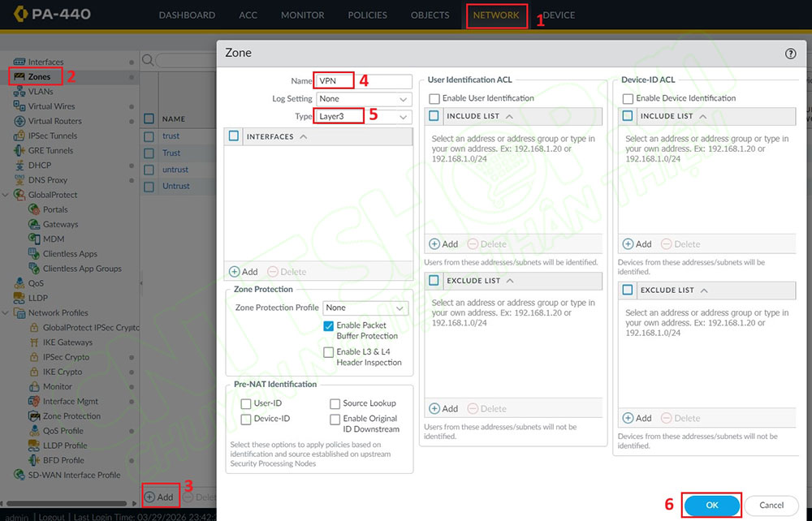Screen dimensions: 812x521
Task: Toggle Enable Packet Buffer Protection
Action: click(x=328, y=325)
